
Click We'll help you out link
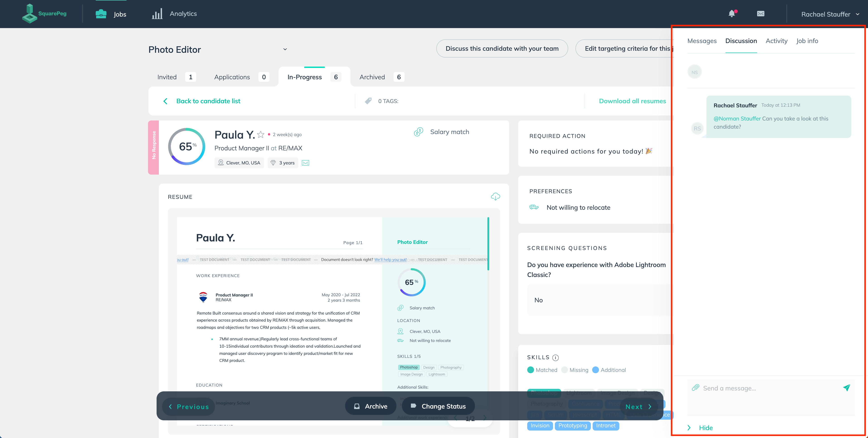pyautogui.click(x=390, y=260)
